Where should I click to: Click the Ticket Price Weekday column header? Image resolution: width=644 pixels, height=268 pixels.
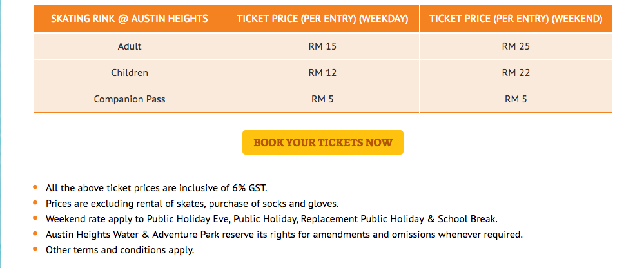[x=322, y=19]
